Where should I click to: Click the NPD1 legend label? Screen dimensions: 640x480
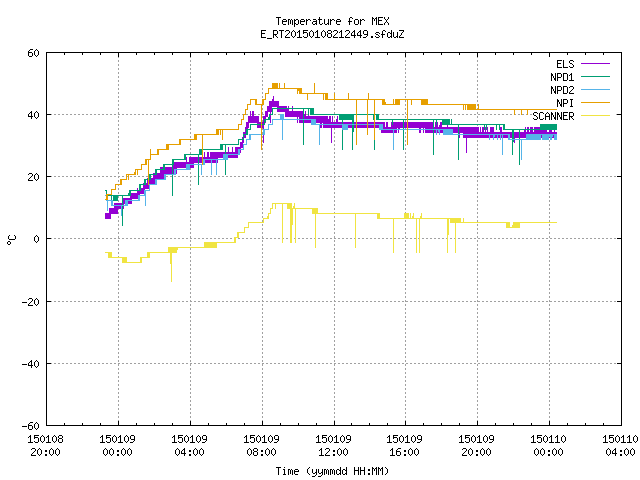click(x=562, y=77)
